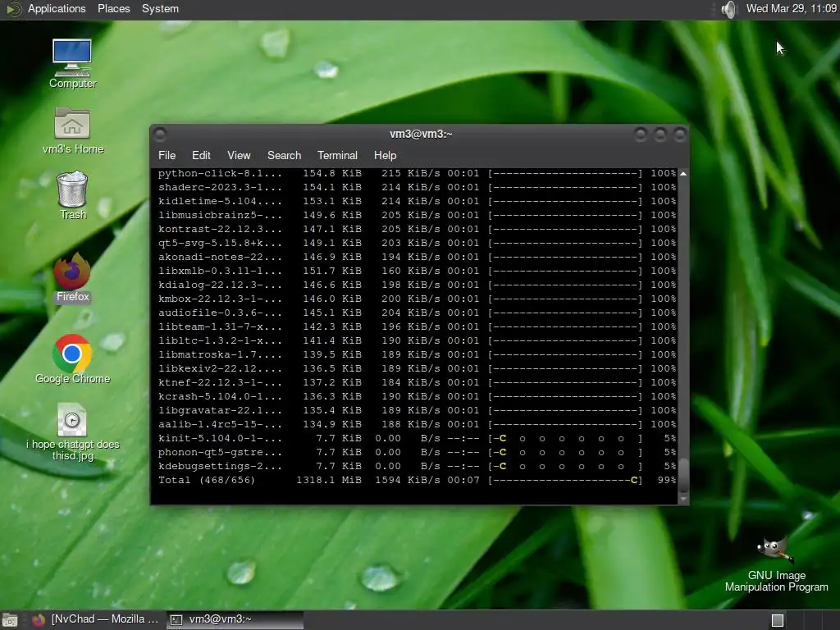Launch GNU Image Manipulation Program icon
The width and height of the screenshot is (840, 630).
coord(776,564)
